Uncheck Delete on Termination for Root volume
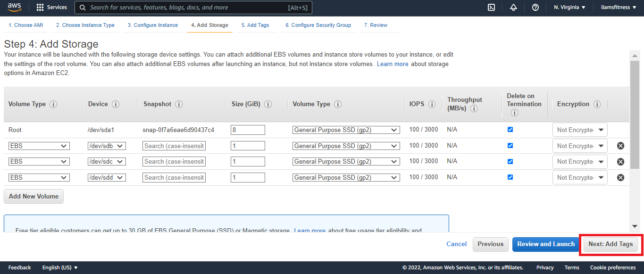This screenshot has height=274, width=644. tap(510, 130)
